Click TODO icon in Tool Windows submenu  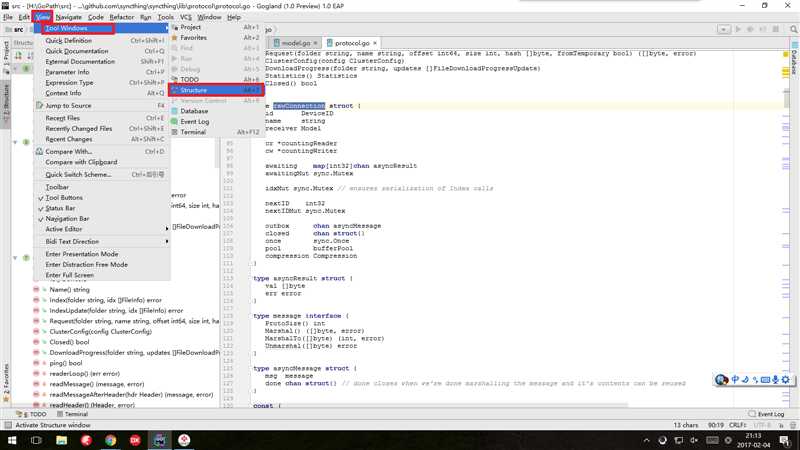tap(174, 80)
